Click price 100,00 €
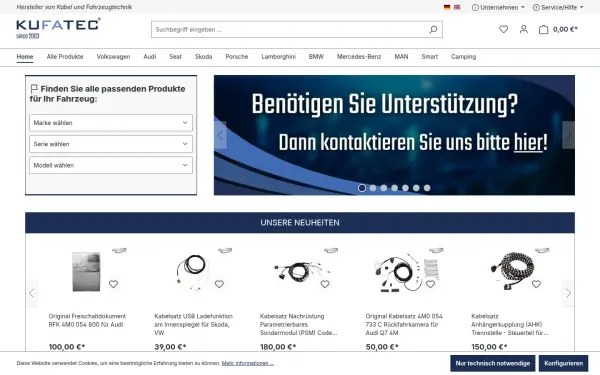The width and height of the screenshot is (600, 375). coord(67,347)
